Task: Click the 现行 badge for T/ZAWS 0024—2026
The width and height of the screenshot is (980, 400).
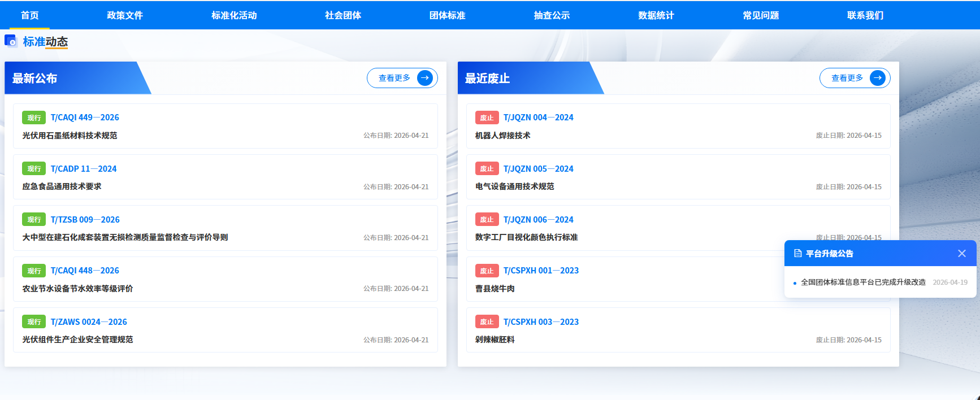Action: tap(34, 322)
